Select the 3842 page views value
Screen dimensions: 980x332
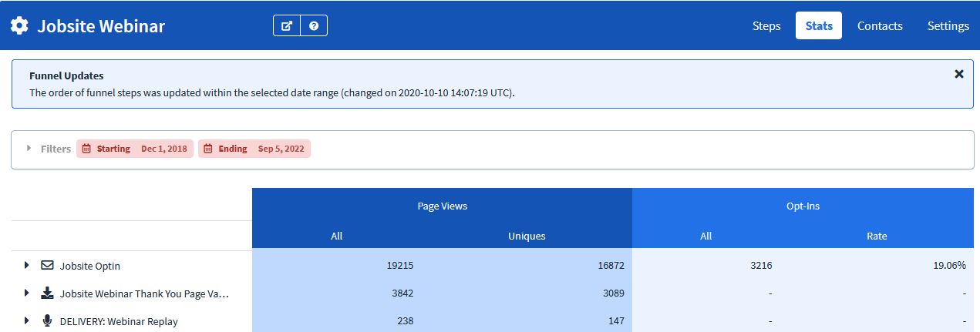coord(402,293)
